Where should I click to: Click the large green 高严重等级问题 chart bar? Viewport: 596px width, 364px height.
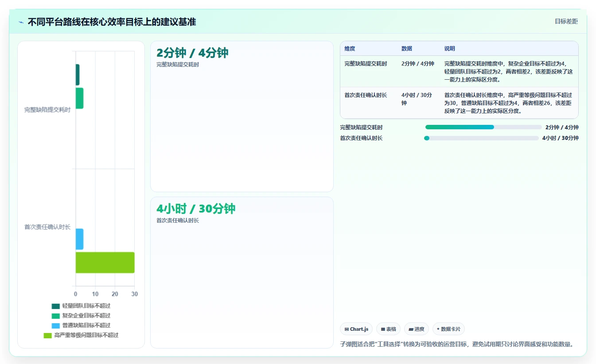pyautogui.click(x=105, y=263)
